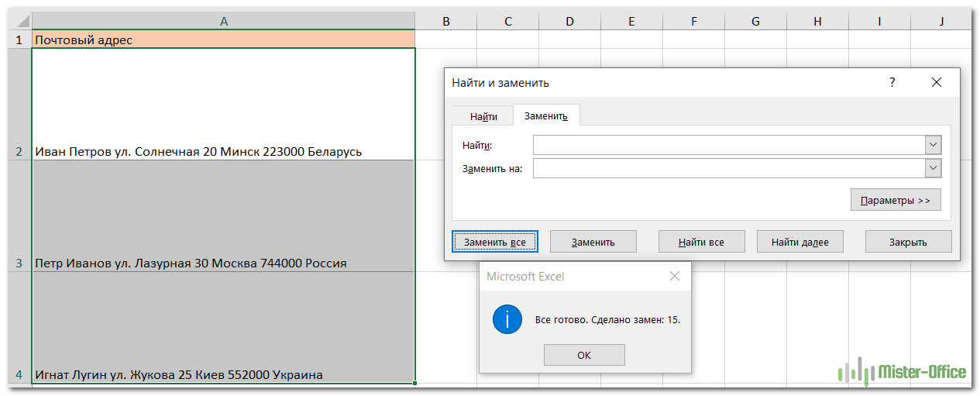The image size is (980, 396).
Task: Expand the Заменить на dropdown arrow
Action: click(x=933, y=168)
